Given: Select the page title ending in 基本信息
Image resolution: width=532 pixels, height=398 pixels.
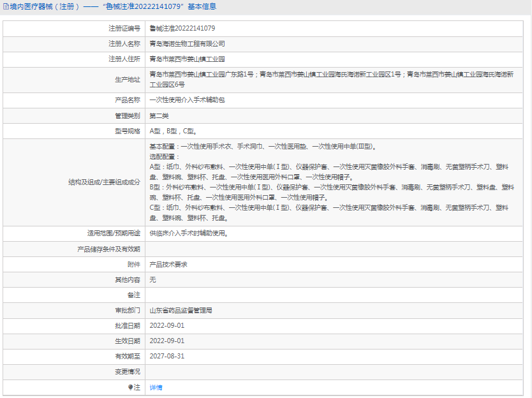Looking at the screenshot, I should point(113,6).
